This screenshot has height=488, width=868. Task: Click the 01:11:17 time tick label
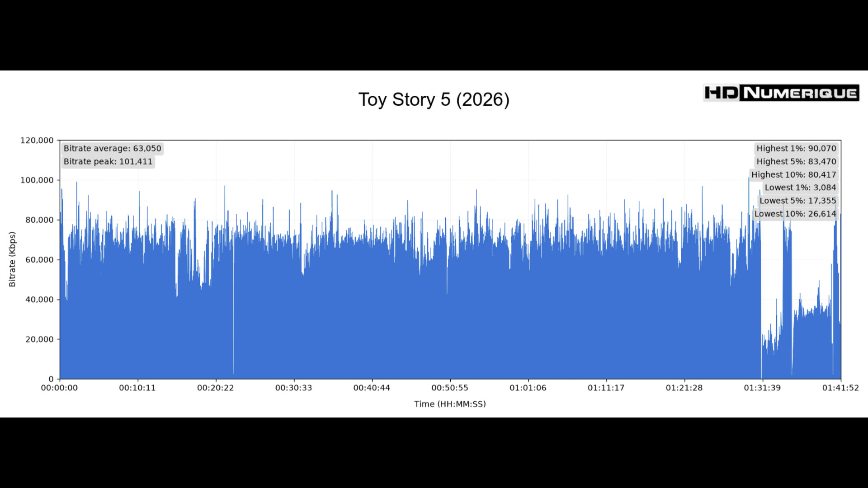point(606,388)
